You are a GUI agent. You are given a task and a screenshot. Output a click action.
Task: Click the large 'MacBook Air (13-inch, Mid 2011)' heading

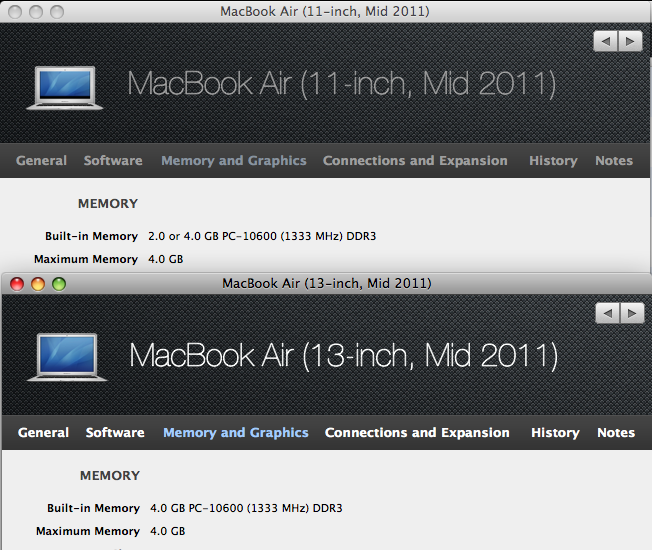[343, 356]
